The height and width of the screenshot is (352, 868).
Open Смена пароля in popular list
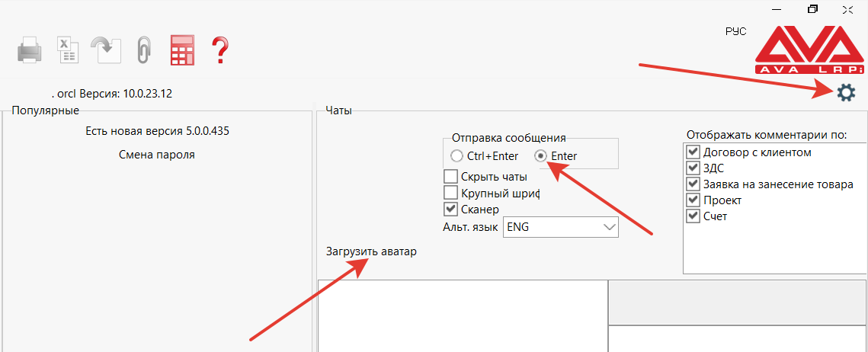click(x=157, y=154)
